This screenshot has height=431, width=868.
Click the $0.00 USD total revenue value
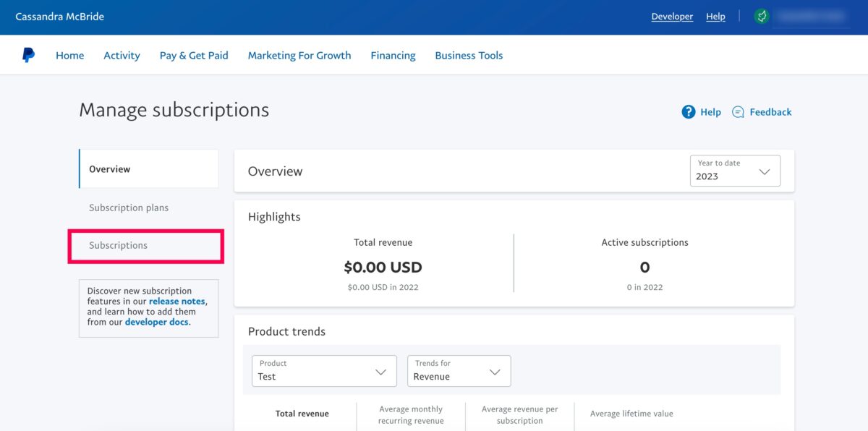coord(383,267)
